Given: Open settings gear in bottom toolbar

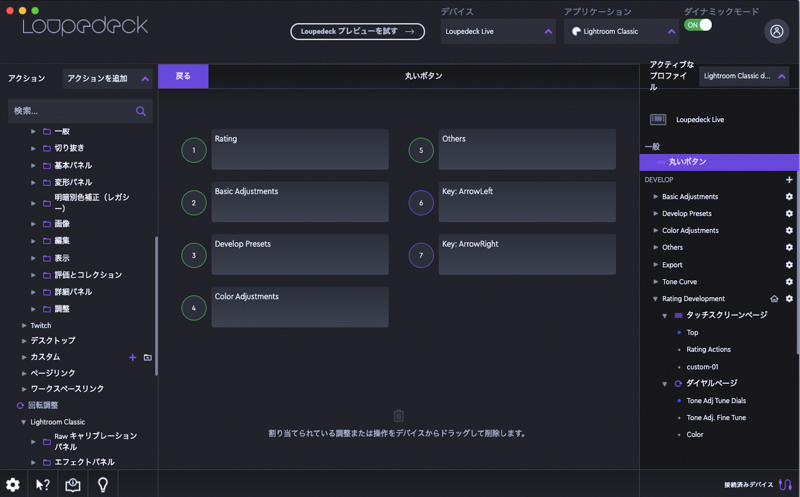Looking at the screenshot, I should pos(13,485).
